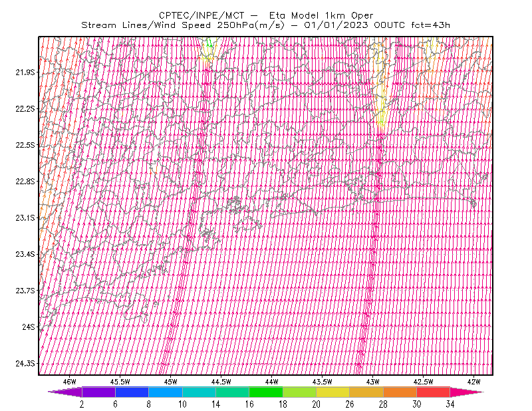532x411 pixels.
Task: Click the purple left arrow end of colorbar
Action: pos(65,392)
